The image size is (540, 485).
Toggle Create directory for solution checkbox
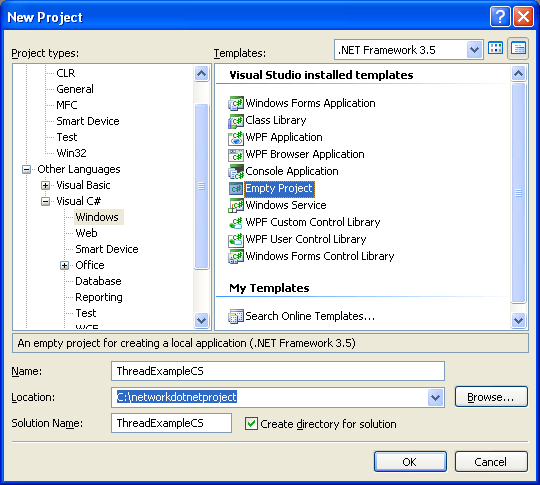click(251, 423)
